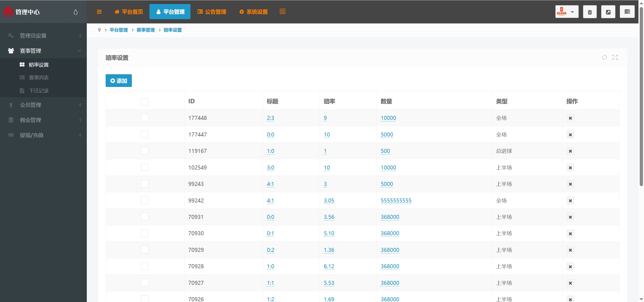Click the 5555555555 quantity value
This screenshot has height=302, width=644.
point(396,200)
